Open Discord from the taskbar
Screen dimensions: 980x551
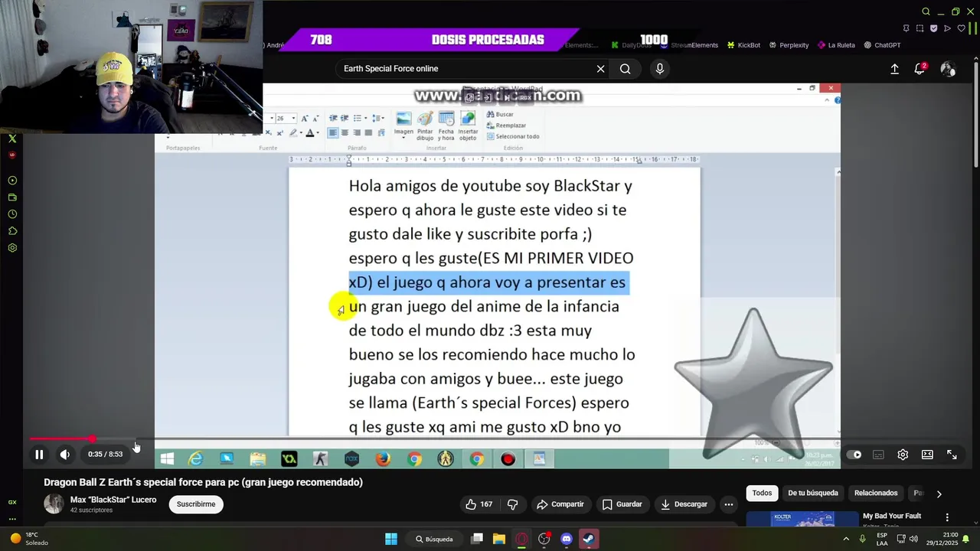567,539
